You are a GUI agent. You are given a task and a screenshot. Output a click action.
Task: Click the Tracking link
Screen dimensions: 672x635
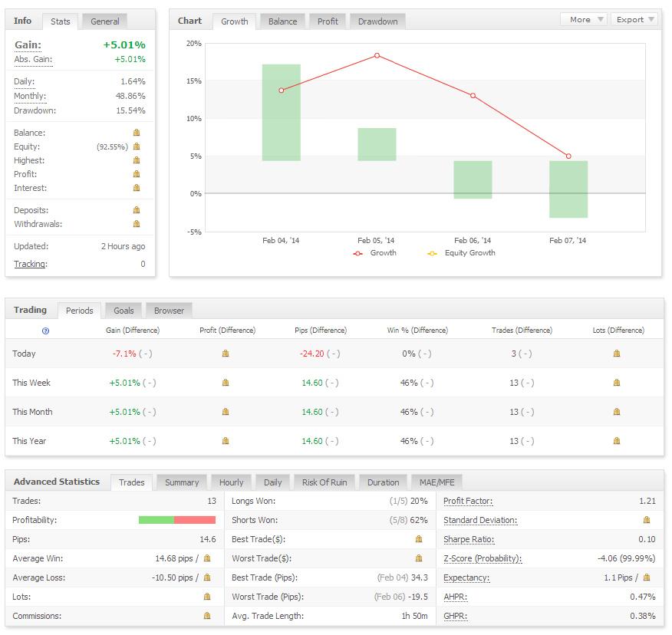click(31, 264)
